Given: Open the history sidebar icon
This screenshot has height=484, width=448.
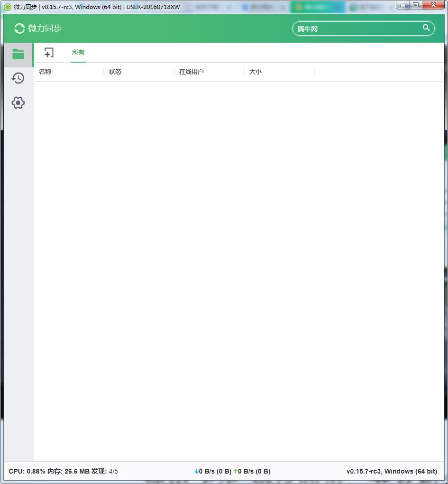Looking at the screenshot, I should point(18,78).
